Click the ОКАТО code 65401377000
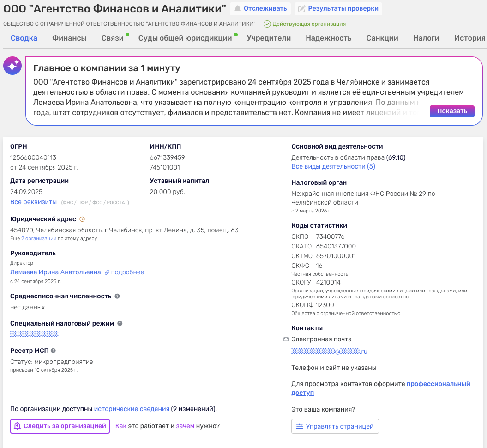This screenshot has width=487, height=448. pos(336,246)
